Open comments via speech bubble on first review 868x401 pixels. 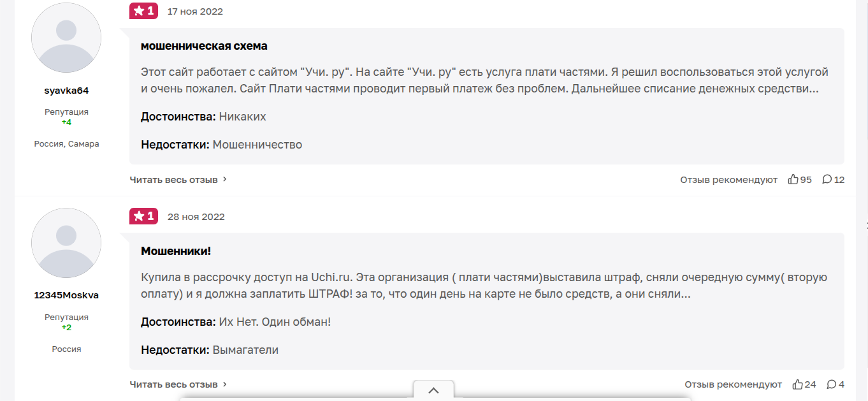click(827, 179)
